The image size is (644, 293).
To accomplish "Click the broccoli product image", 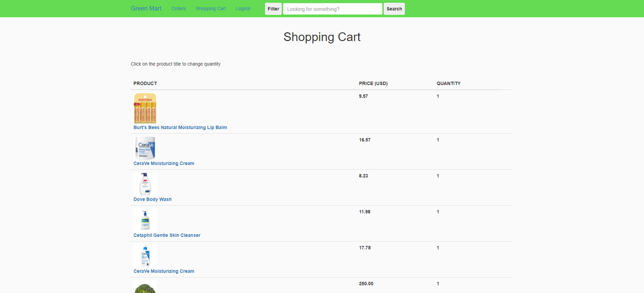I will pyautogui.click(x=145, y=287).
